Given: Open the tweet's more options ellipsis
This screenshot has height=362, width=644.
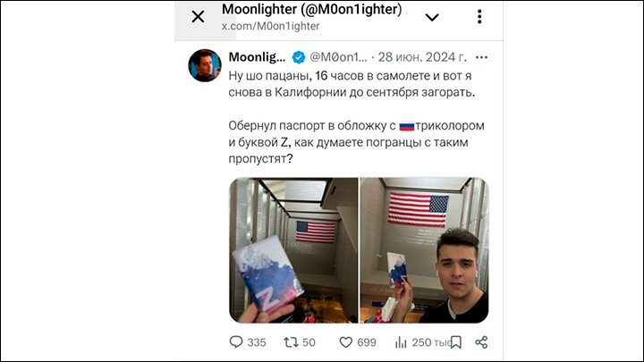Looking at the screenshot, I should pos(481,57).
